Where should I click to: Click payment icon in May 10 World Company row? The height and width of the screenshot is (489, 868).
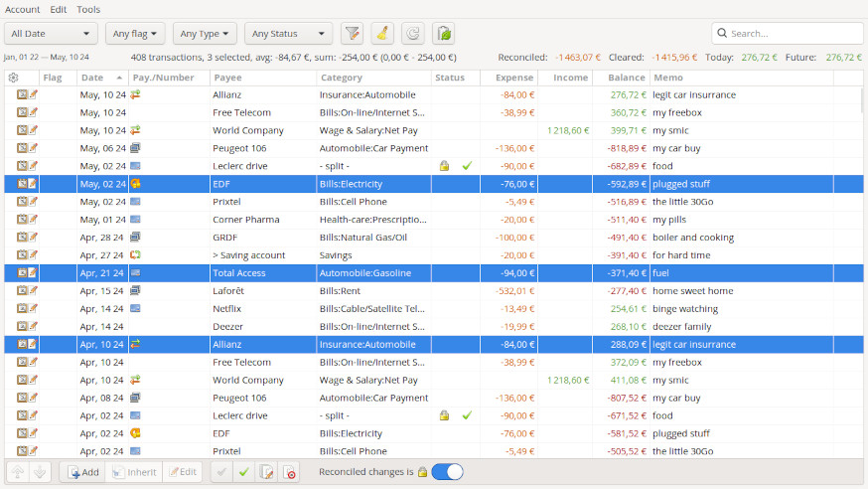135,130
